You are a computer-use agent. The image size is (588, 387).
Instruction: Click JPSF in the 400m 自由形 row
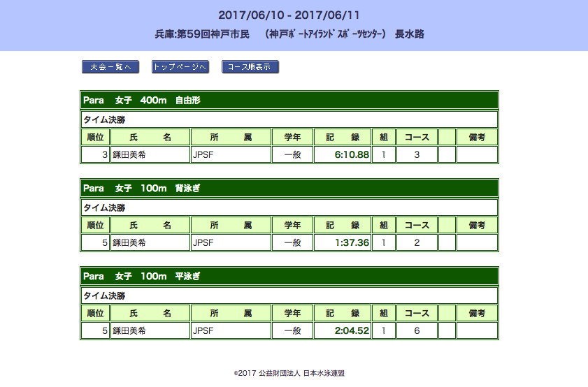[203, 154]
